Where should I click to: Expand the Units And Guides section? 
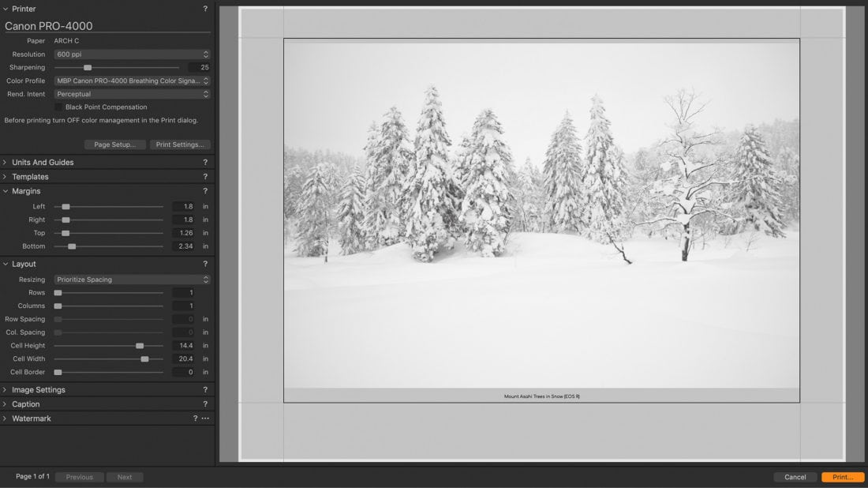43,163
